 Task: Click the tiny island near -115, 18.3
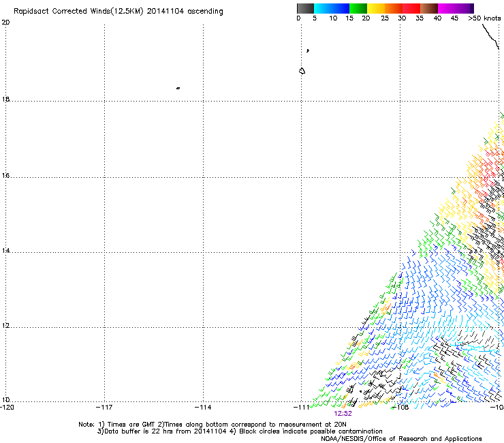[x=178, y=88]
